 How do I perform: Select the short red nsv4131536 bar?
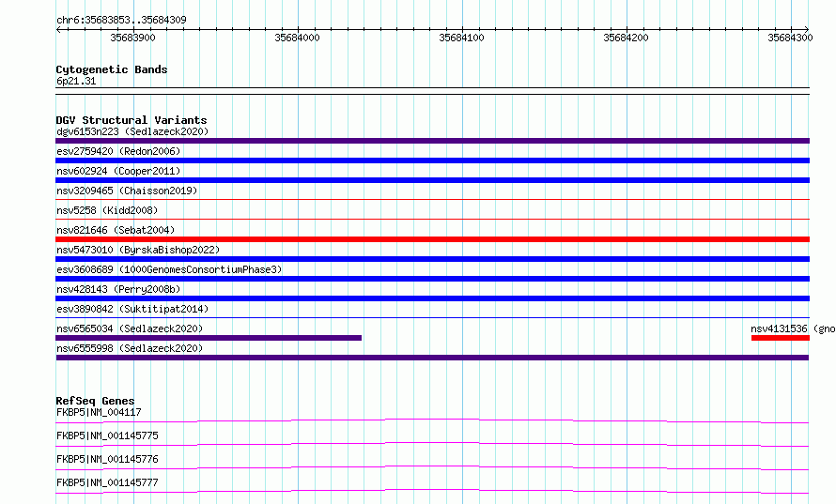click(x=781, y=338)
